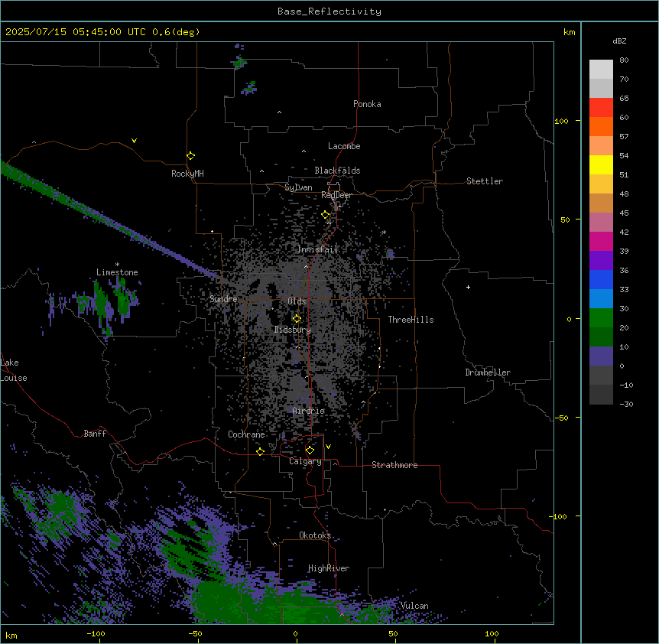
Task: Click the Lacombe city label
Action: coord(344,146)
